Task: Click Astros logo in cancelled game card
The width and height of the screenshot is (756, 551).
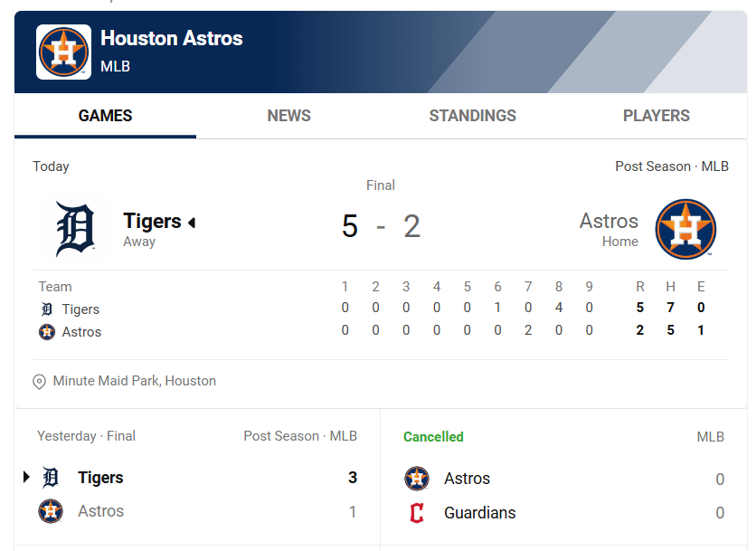Action: pyautogui.click(x=417, y=479)
